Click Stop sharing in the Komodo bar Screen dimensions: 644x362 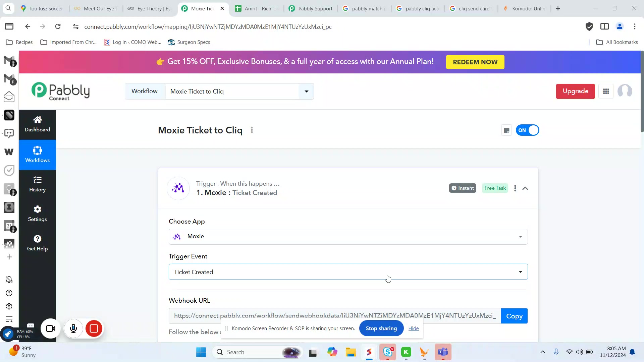point(381,328)
